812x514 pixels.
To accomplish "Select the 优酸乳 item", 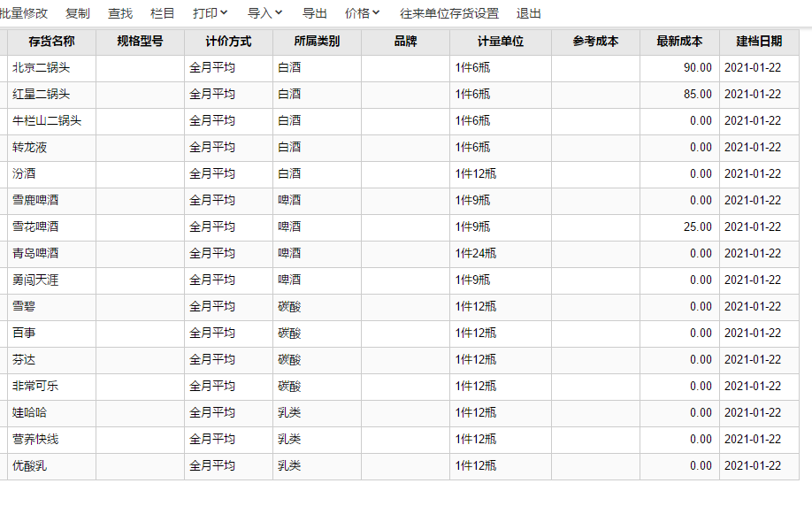I will [29, 466].
